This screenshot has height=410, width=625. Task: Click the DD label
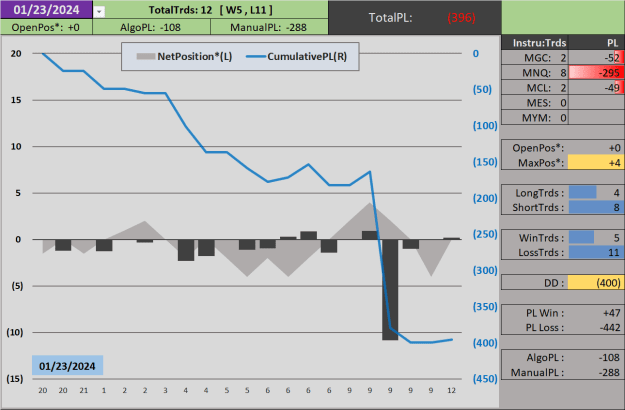tap(554, 283)
